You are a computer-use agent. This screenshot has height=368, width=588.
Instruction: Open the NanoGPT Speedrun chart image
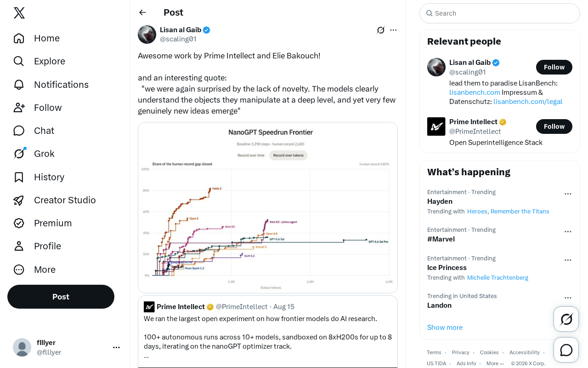point(268,207)
